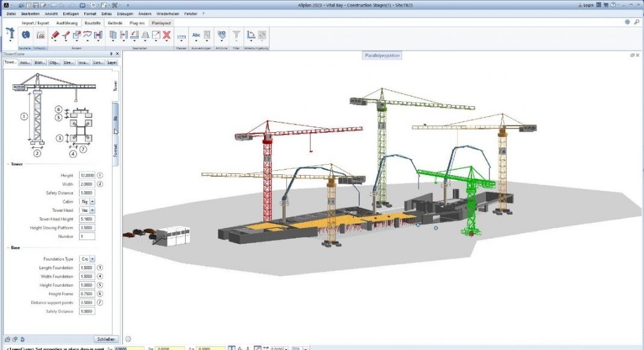Collapse the Base section
This screenshot has height=350, width=644.
click(7, 247)
